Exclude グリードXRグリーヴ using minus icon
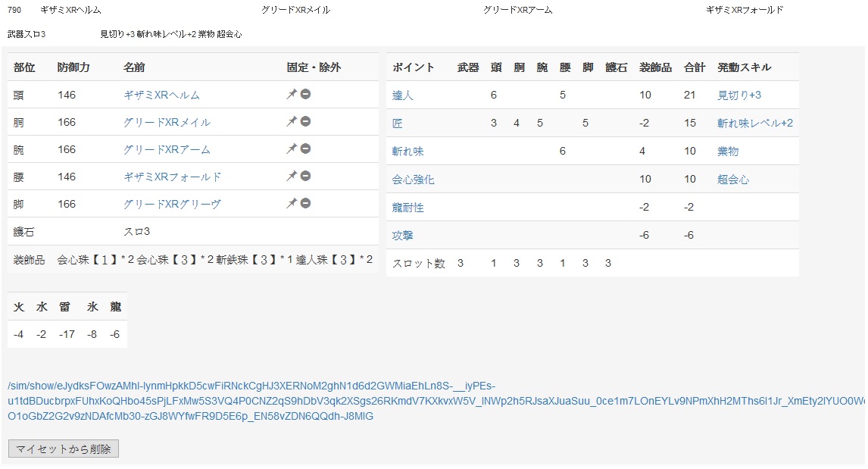Screen dimensions: 868x469 pos(305,204)
